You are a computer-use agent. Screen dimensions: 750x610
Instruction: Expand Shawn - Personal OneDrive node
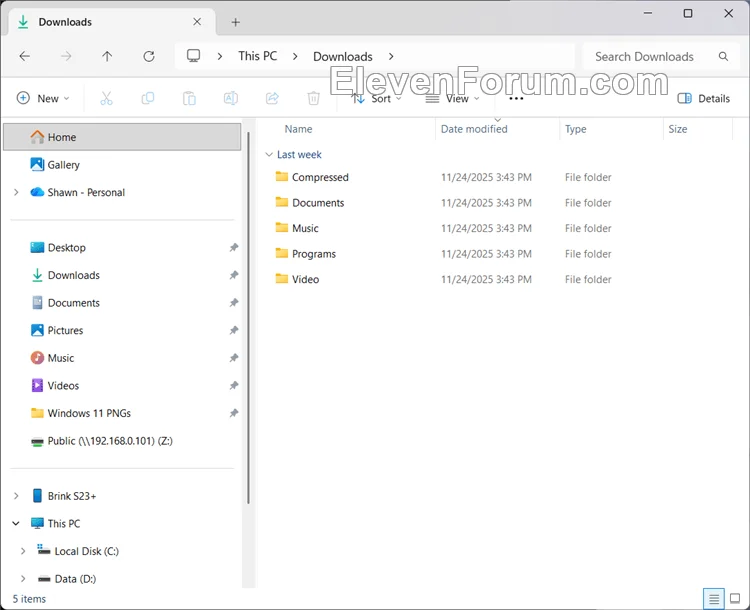point(16,192)
